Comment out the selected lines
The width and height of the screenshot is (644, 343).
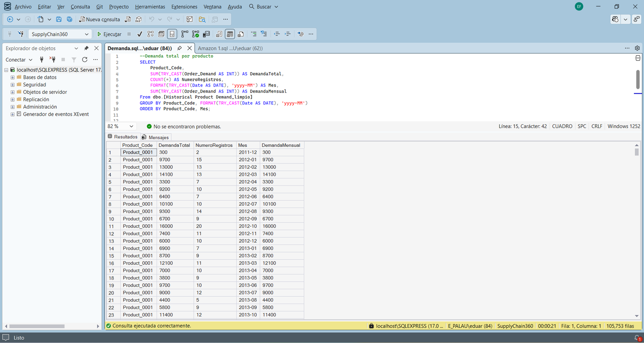[254, 34]
